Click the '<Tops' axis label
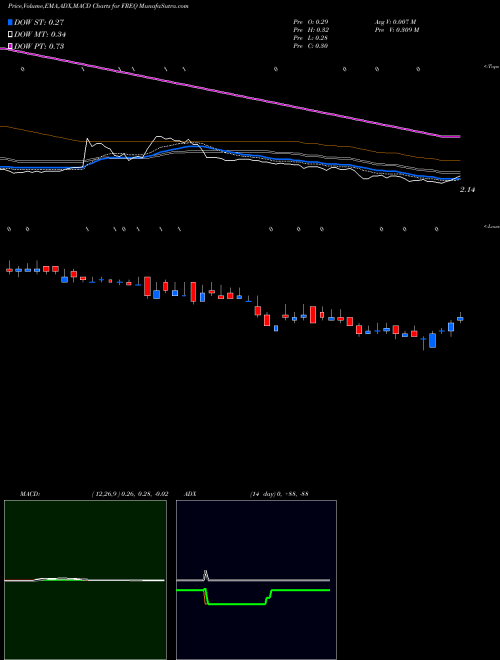 [x=492, y=67]
